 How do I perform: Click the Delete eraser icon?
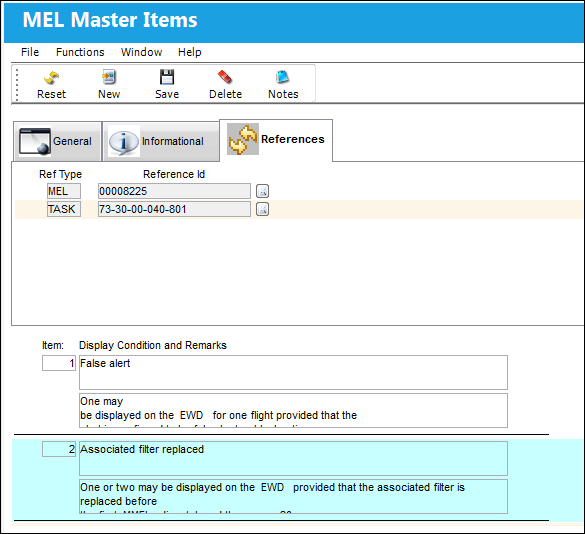[225, 77]
